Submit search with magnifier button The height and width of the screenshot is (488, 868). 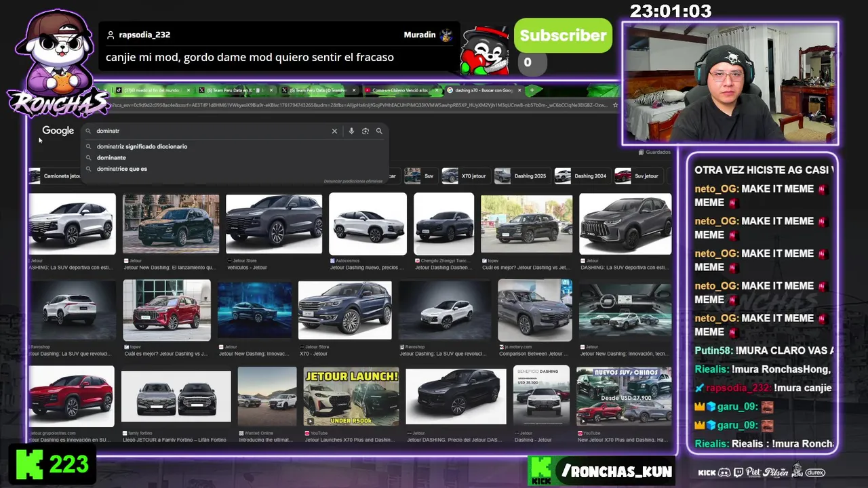[x=379, y=131]
